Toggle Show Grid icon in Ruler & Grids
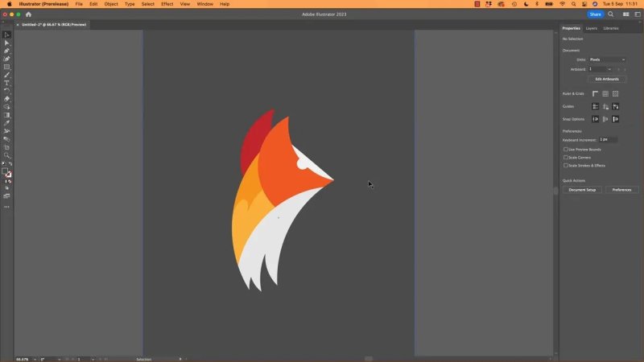The image size is (644, 362). click(x=605, y=93)
